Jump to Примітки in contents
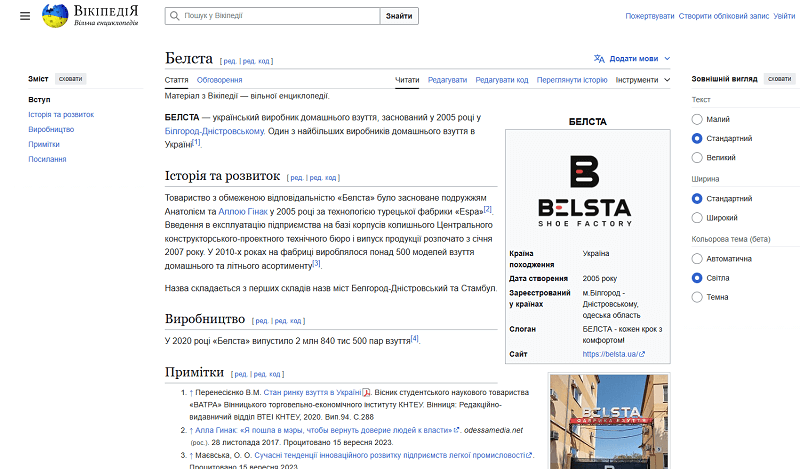Image resolution: width=800 pixels, height=469 pixels. pyautogui.click(x=44, y=144)
